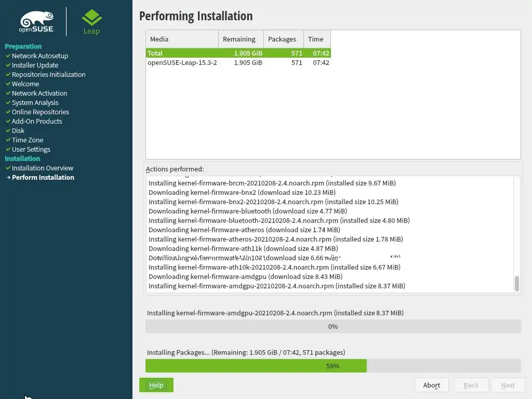
Task: Click the Performing Installation title
Action: pyautogui.click(x=196, y=16)
